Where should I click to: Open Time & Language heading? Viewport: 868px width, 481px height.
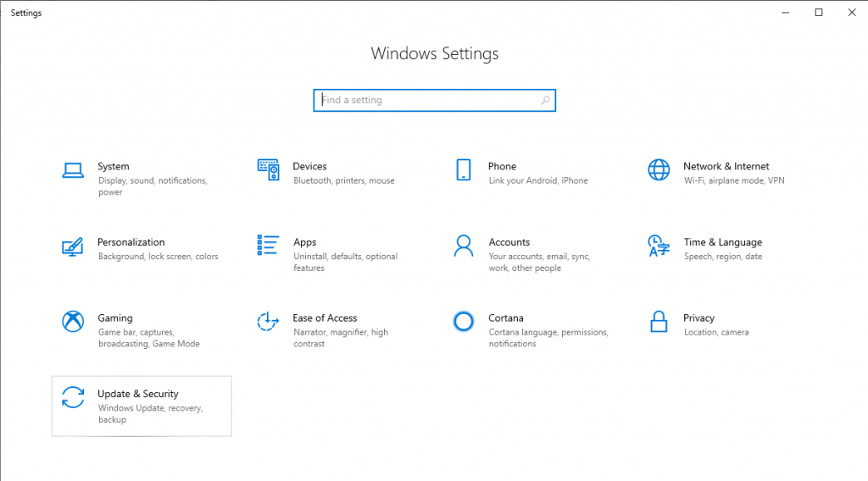tap(723, 242)
